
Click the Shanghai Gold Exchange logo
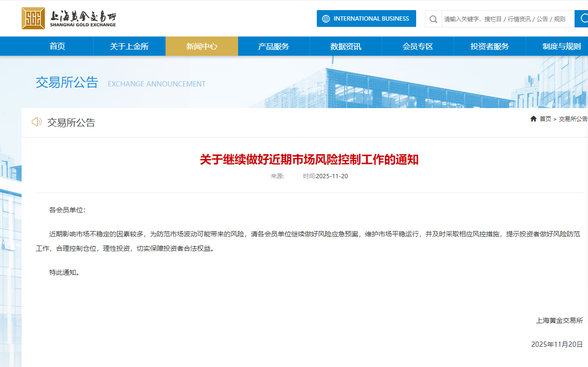[69, 18]
